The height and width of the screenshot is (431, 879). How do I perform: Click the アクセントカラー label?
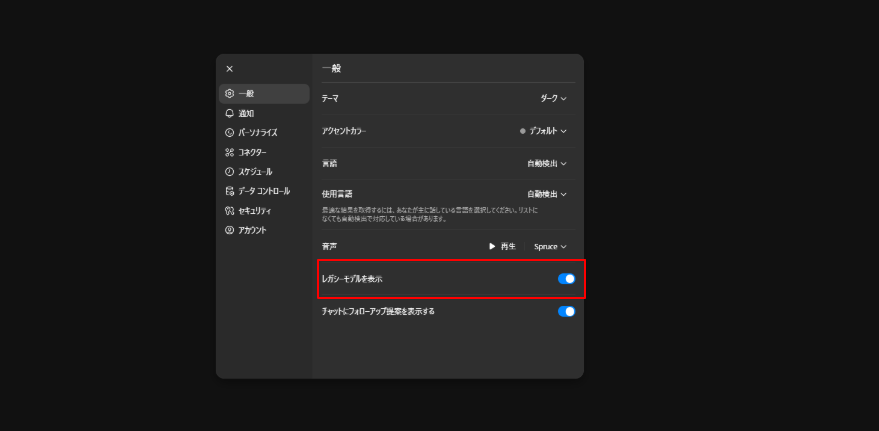pyautogui.click(x=344, y=131)
